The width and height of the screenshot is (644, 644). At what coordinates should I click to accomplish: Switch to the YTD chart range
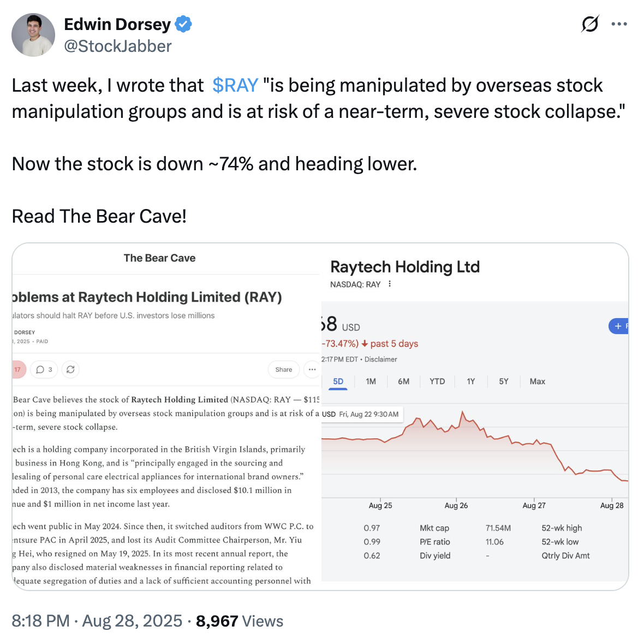click(x=437, y=381)
